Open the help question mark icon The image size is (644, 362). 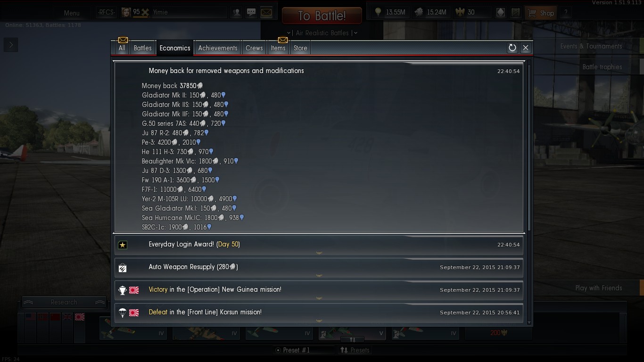[566, 13]
